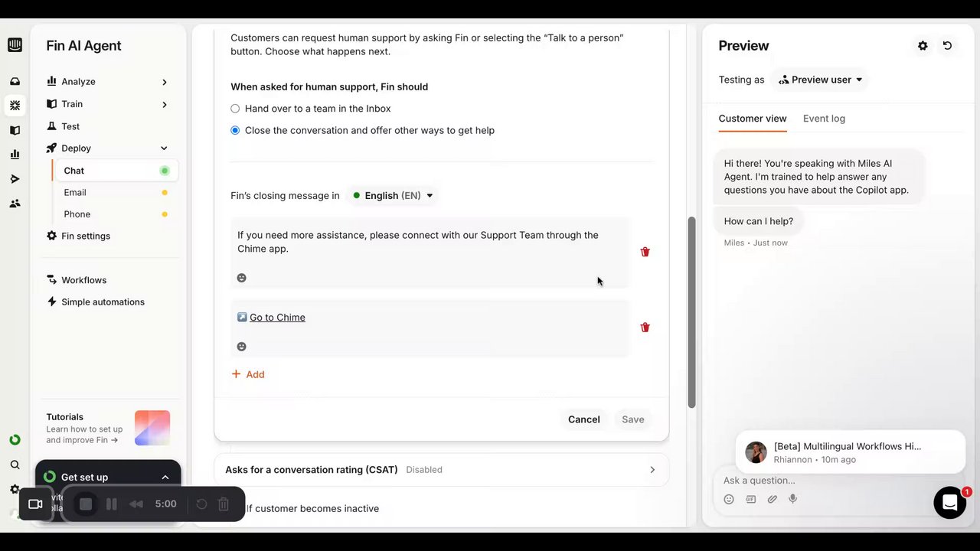The width and height of the screenshot is (980, 551).
Task: Open the Email deploy channel
Action: pyautogui.click(x=75, y=193)
